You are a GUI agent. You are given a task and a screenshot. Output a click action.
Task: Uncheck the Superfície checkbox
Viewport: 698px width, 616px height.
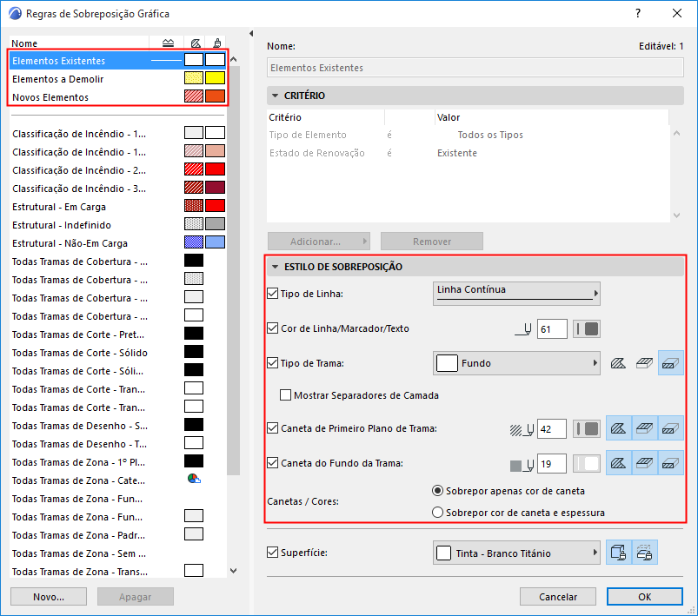point(272,553)
